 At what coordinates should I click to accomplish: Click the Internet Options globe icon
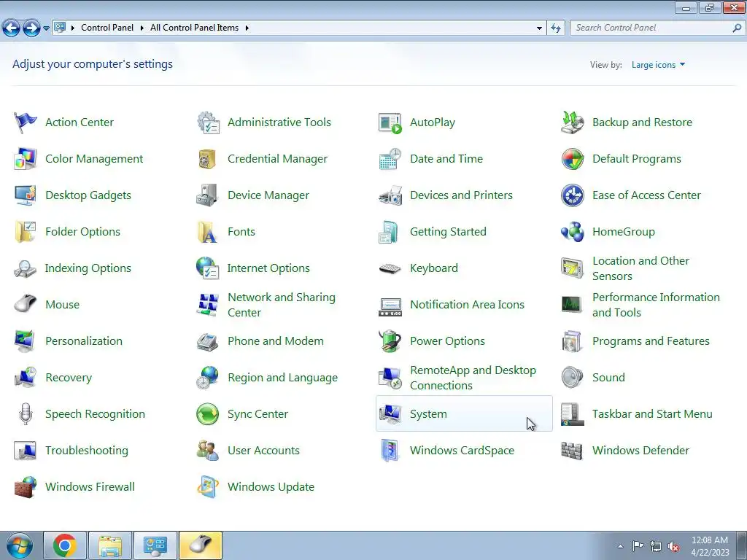click(208, 268)
